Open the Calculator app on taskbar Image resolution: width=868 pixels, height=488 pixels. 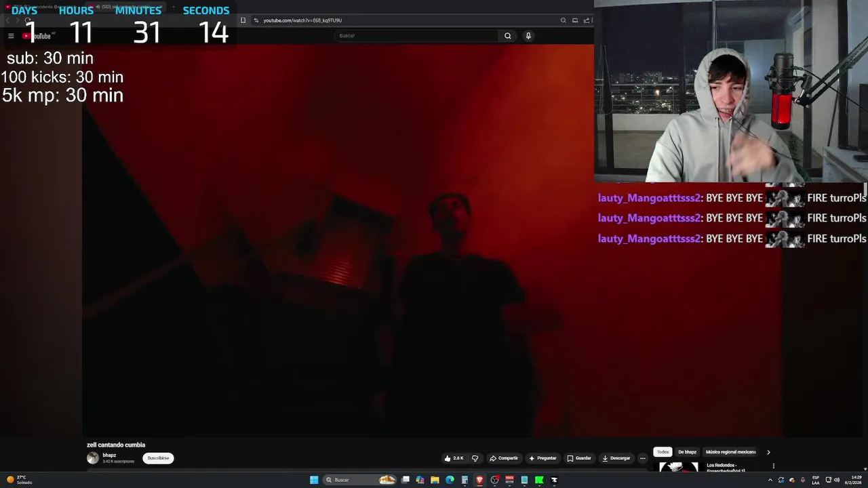point(465,480)
